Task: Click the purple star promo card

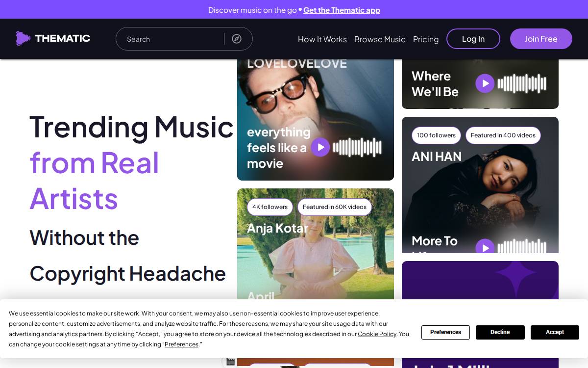Action: (480, 280)
